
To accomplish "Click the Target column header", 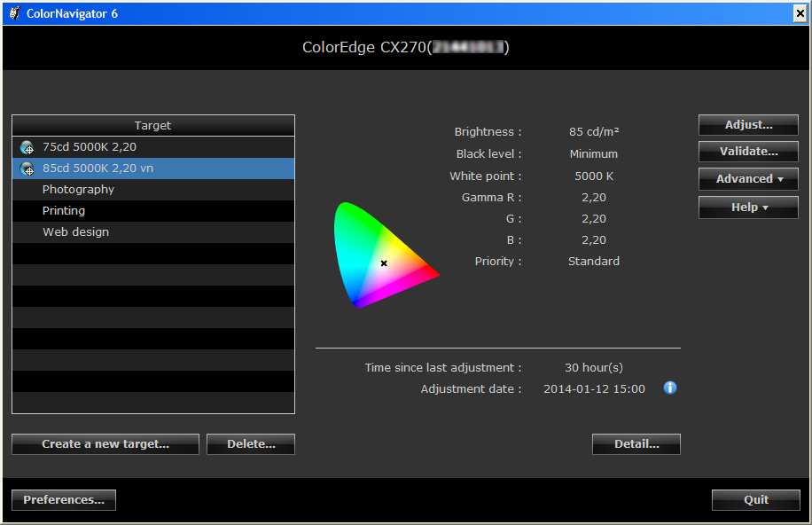I will tap(152, 126).
